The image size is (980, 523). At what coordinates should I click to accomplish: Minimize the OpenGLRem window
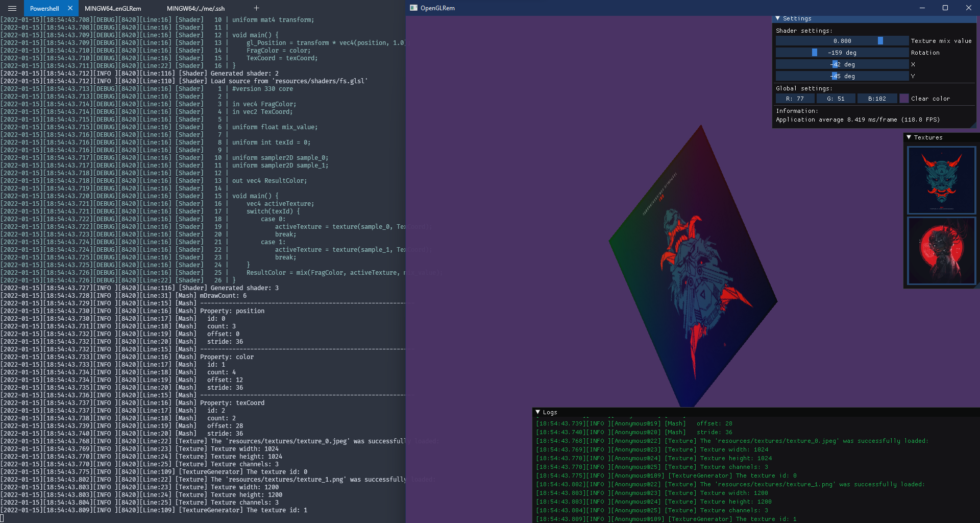pos(922,8)
